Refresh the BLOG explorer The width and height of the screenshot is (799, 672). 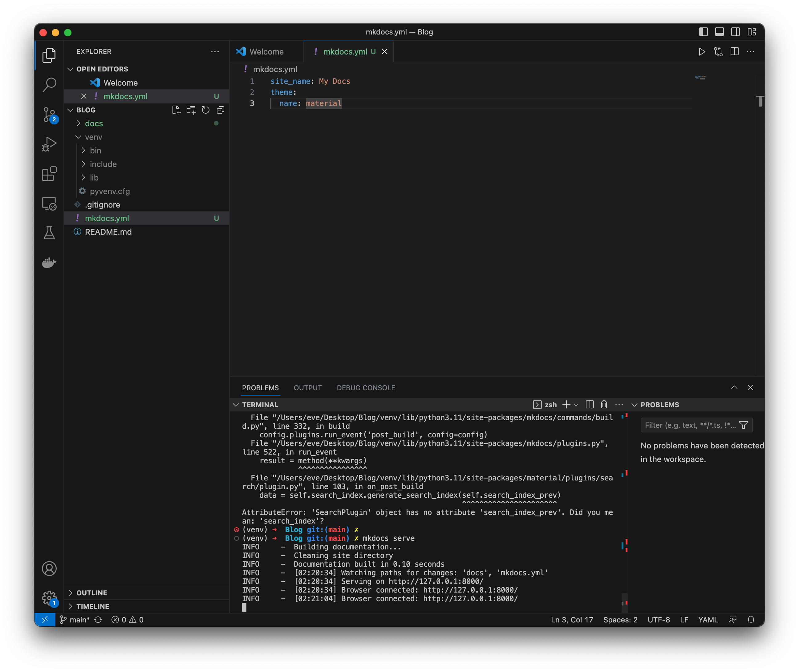pos(206,110)
